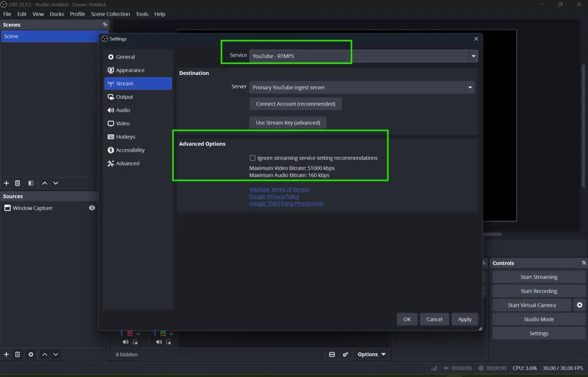Screen dimensions: 588x377
Task: Expand the Options dropdown in audio mixer
Action: coord(371,354)
